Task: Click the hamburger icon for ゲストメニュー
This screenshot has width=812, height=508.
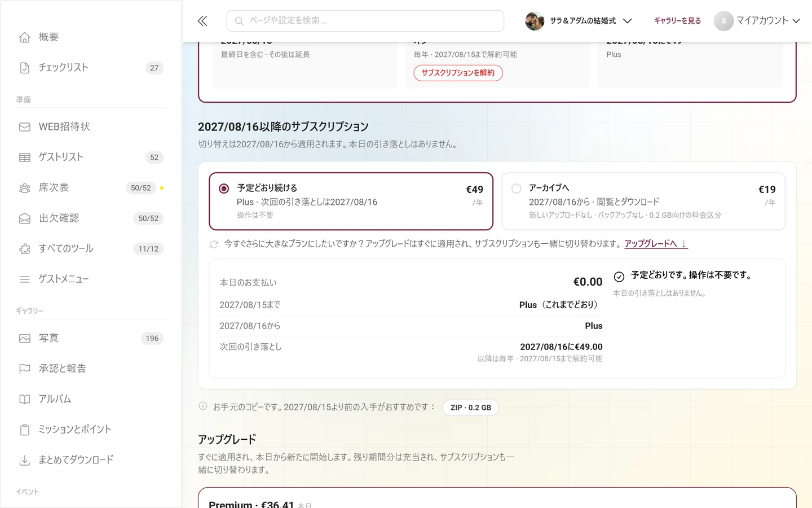Action: pyautogui.click(x=25, y=279)
